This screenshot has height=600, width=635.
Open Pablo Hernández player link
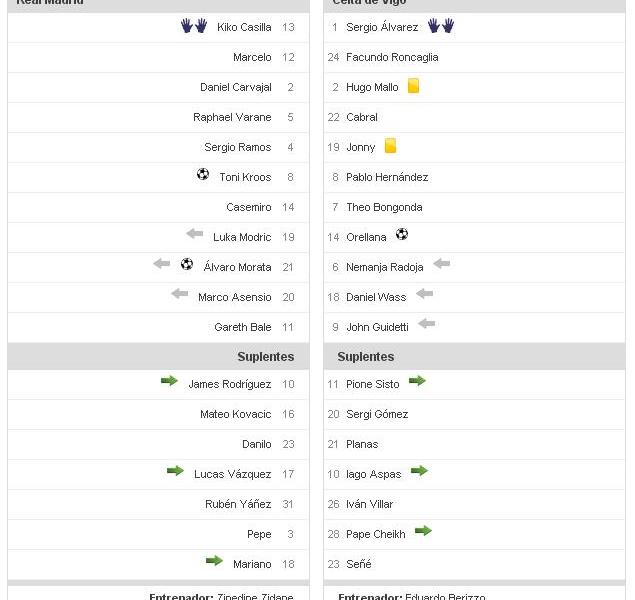387,177
